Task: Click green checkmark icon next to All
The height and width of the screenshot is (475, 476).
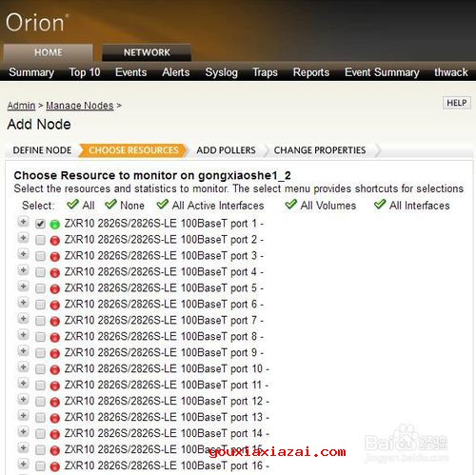Action: (x=72, y=204)
